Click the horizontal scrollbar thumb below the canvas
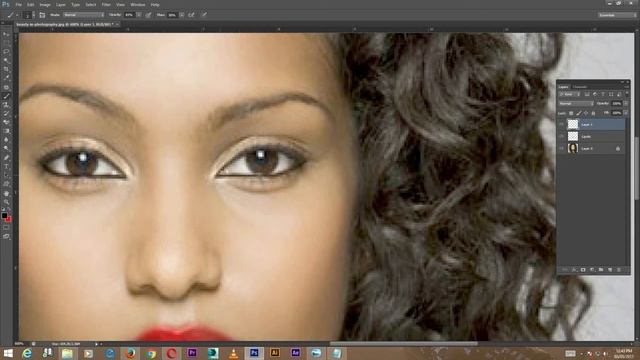This screenshot has width=640, height=360. (x=404, y=344)
